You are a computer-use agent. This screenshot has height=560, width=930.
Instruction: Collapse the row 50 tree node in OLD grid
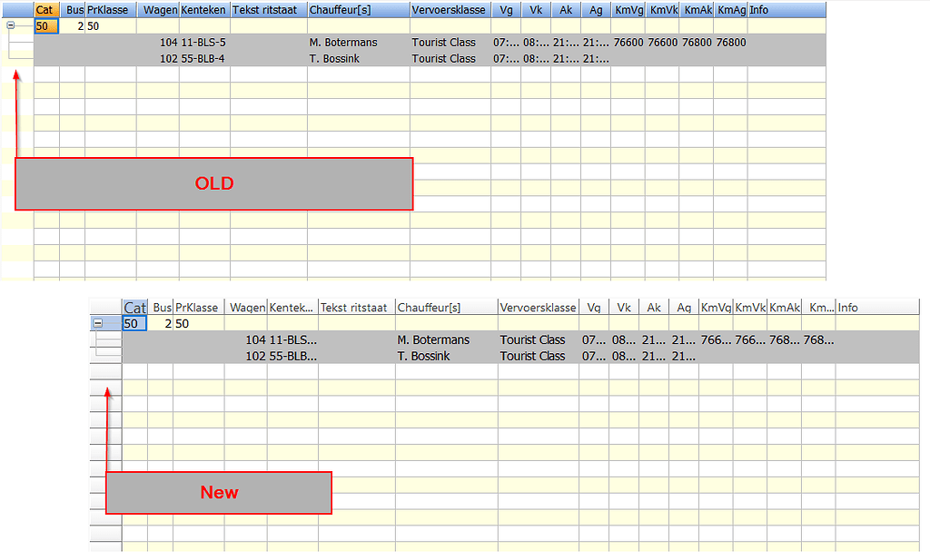[x=10, y=26]
